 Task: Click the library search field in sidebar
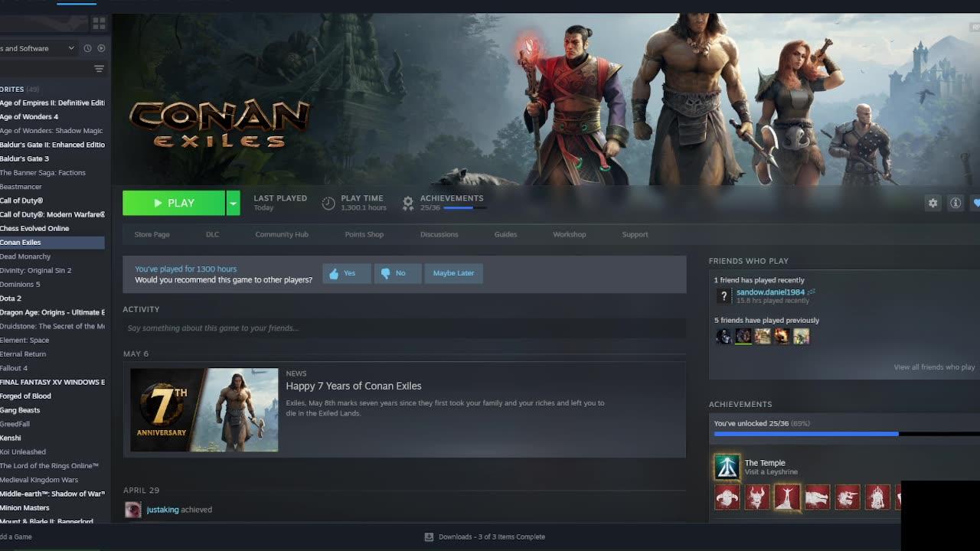(44, 69)
